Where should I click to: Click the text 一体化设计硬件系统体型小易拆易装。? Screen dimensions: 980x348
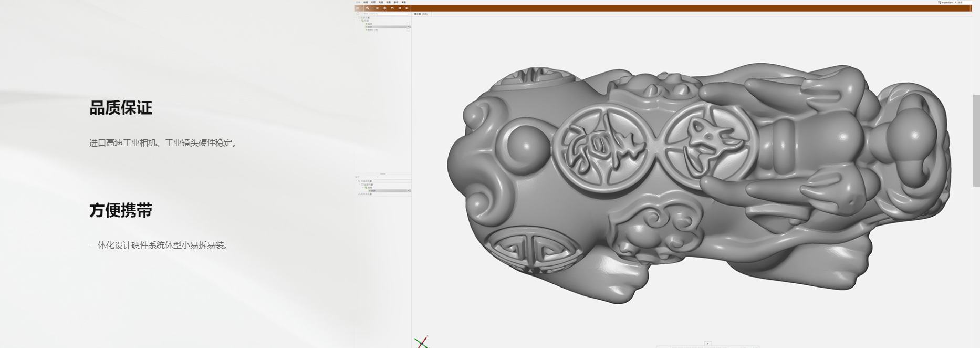click(x=160, y=245)
